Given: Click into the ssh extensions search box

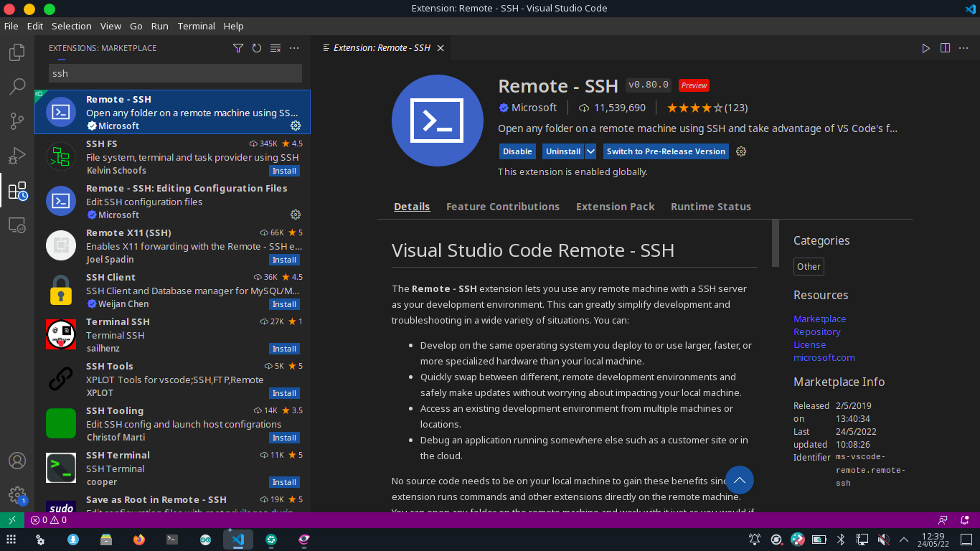Looking at the screenshot, I should [175, 73].
